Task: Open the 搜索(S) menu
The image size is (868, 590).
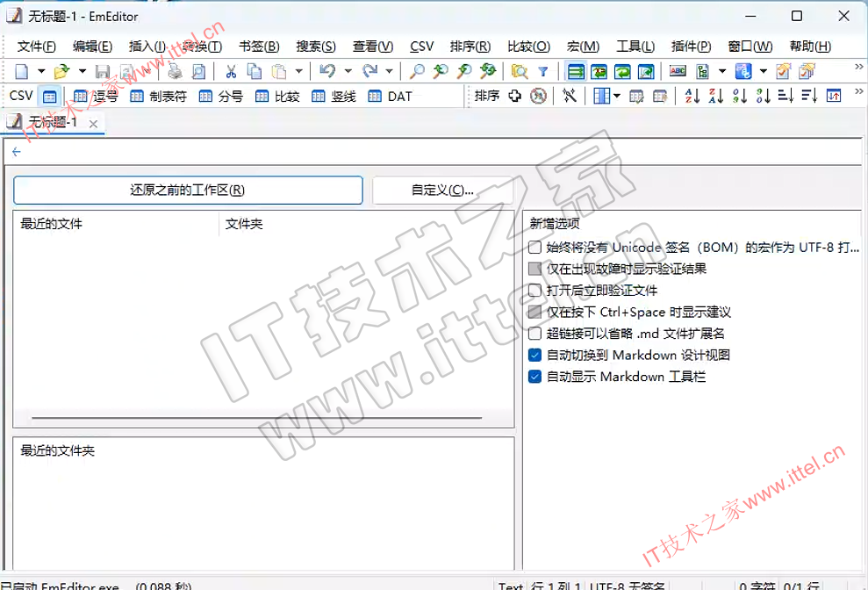Action: (316, 47)
